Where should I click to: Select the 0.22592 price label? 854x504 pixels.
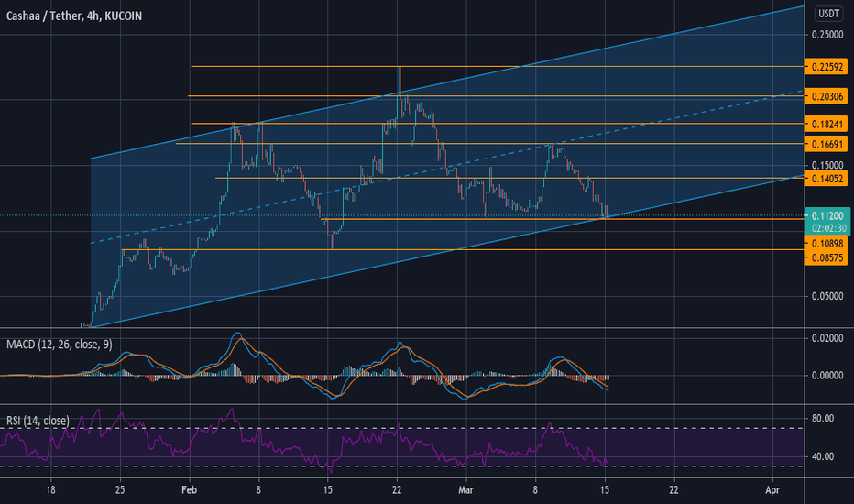point(826,67)
